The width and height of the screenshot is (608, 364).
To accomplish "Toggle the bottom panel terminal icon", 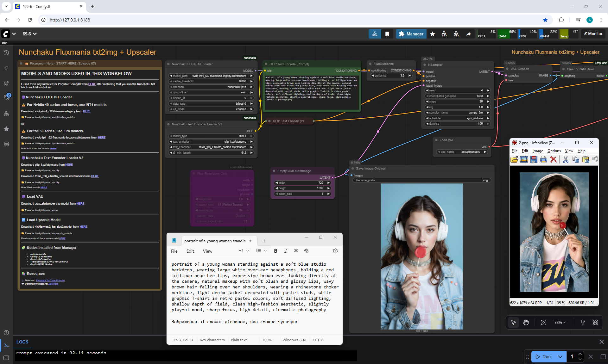I will coord(6,345).
